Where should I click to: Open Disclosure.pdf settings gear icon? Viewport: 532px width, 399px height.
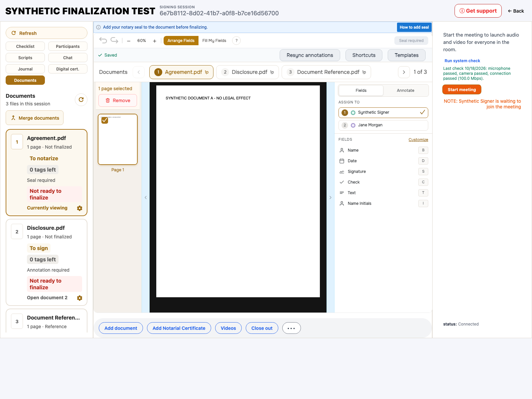(x=79, y=298)
